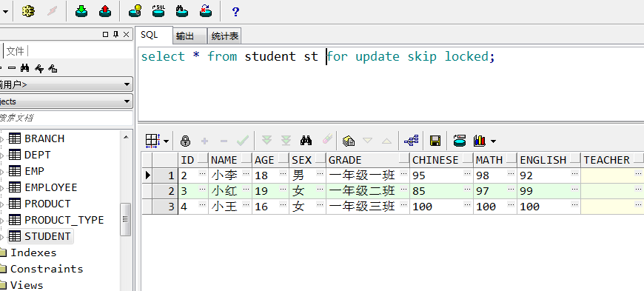Open the Views folder
This screenshot has height=291, width=644.
pyautogui.click(x=27, y=285)
